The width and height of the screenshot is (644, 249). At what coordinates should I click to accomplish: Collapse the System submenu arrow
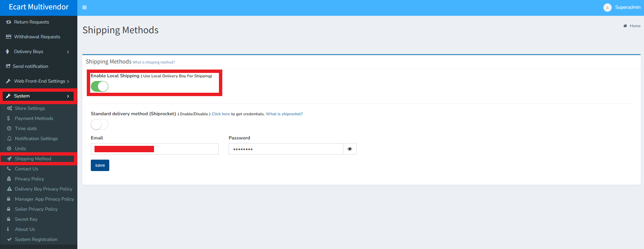click(x=68, y=96)
